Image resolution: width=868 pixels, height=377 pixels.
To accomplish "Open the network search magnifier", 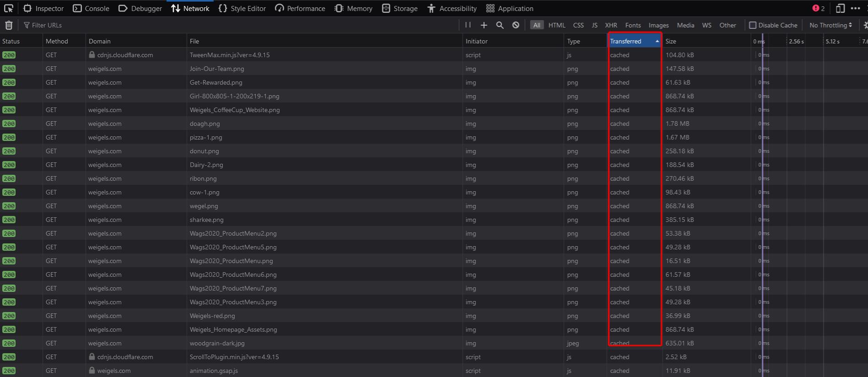I will click(x=500, y=25).
